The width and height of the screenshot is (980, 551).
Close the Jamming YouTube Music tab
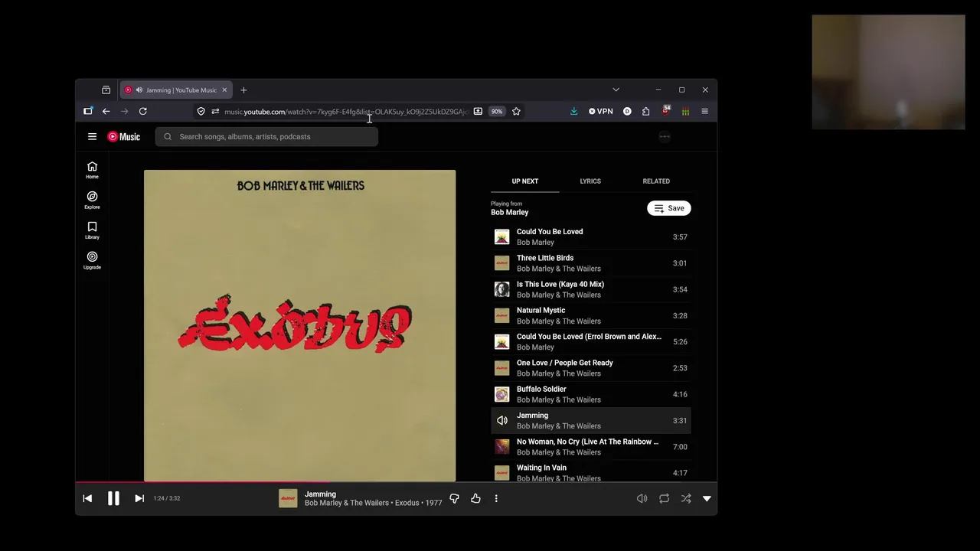(224, 90)
